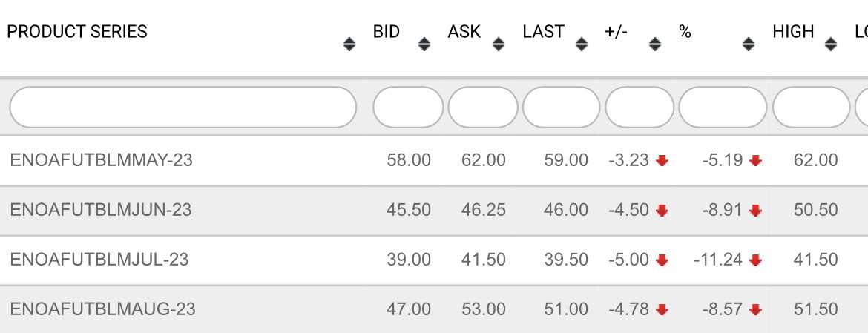Image resolution: width=868 pixels, height=333 pixels.
Task: Sort table by LAST column arrows
Action: point(582,44)
